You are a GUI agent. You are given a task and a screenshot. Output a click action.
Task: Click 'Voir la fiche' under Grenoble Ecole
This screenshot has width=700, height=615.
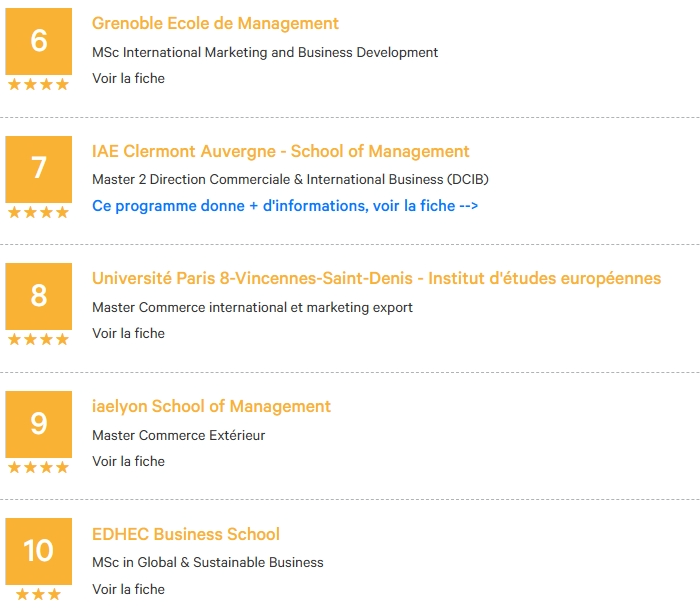click(128, 78)
